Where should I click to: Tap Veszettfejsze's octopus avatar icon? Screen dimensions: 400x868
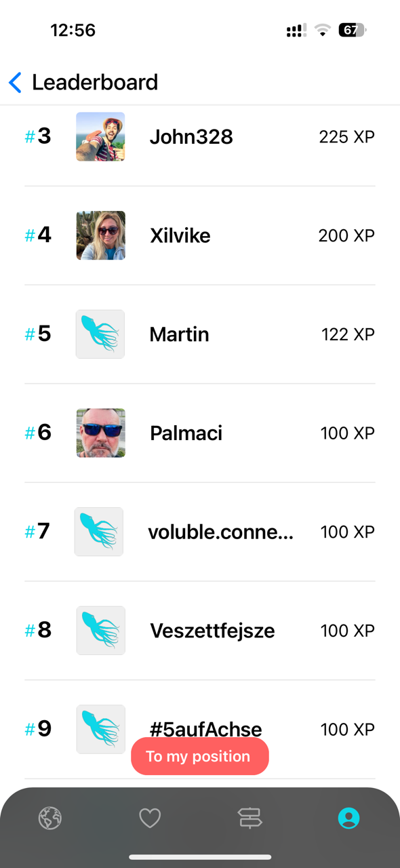point(100,631)
